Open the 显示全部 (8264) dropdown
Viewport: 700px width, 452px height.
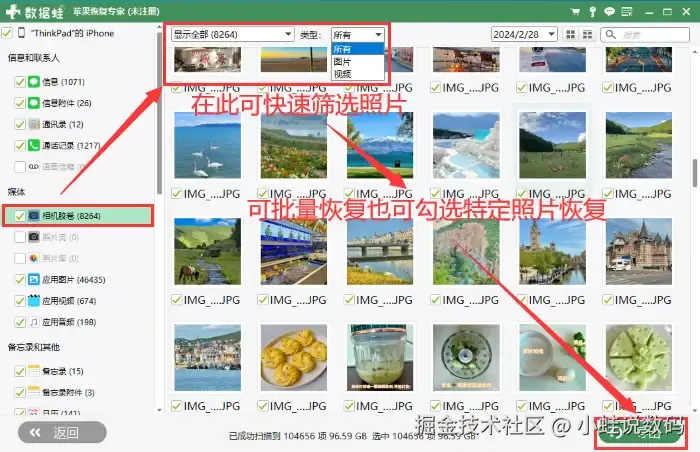[x=233, y=34]
